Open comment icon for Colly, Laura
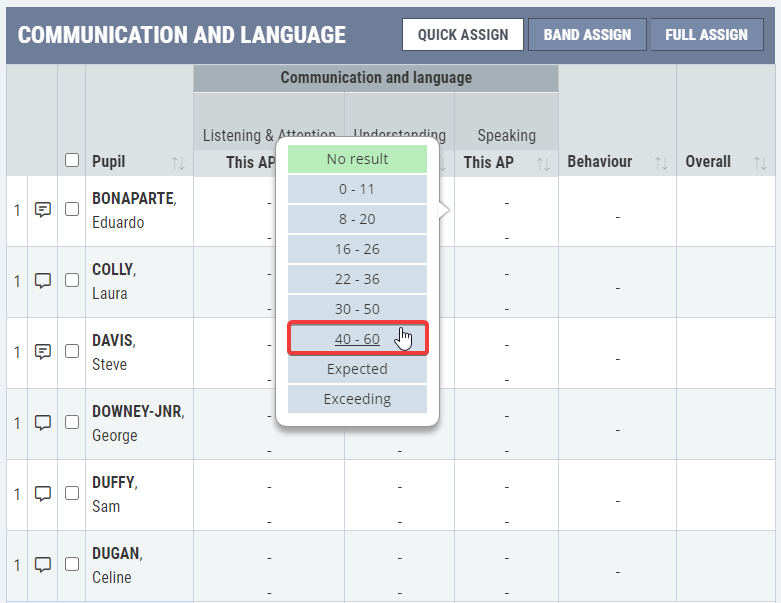 coord(43,281)
